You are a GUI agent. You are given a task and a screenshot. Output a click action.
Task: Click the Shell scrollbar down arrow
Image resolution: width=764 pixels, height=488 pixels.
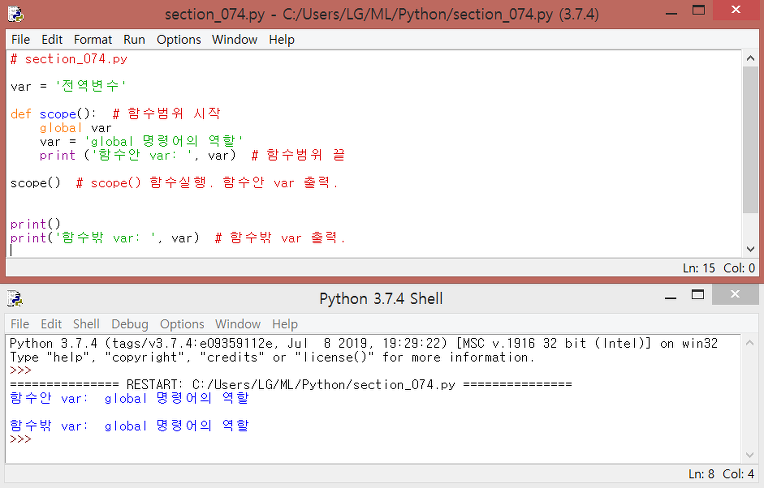click(x=750, y=455)
